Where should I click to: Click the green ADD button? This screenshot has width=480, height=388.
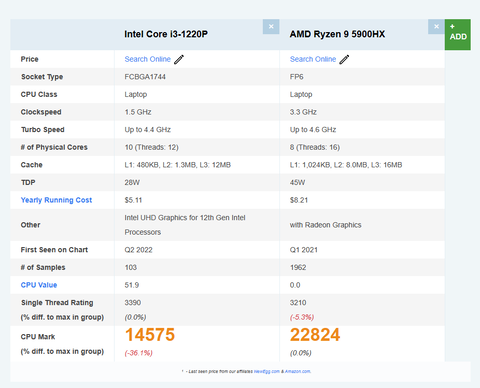click(458, 35)
